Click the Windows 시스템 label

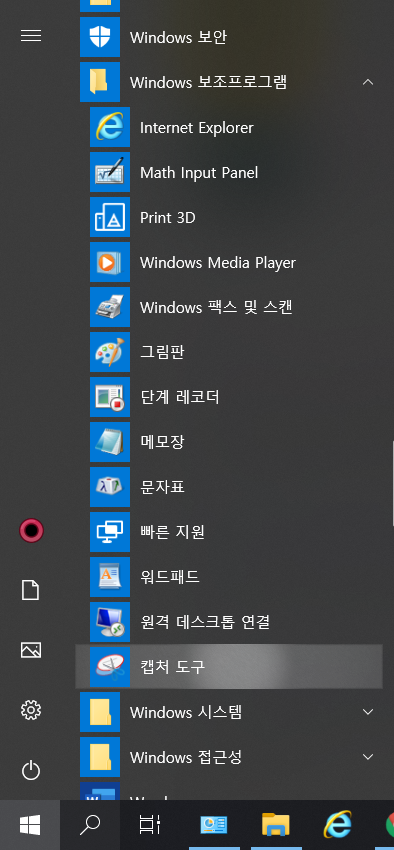[x=186, y=712]
